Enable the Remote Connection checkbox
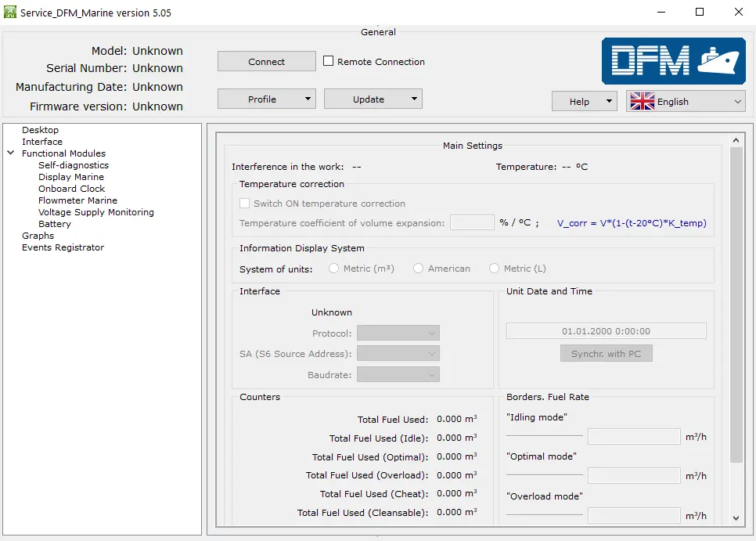Image resolution: width=756 pixels, height=541 pixels. pos(329,61)
